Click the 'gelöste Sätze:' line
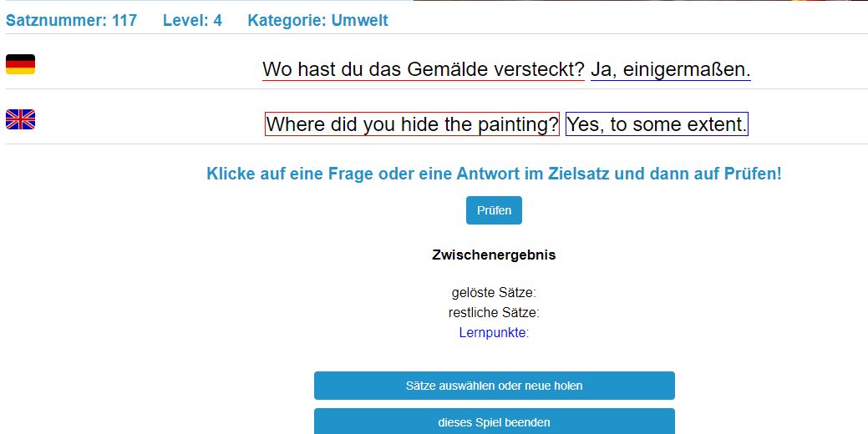 click(494, 292)
